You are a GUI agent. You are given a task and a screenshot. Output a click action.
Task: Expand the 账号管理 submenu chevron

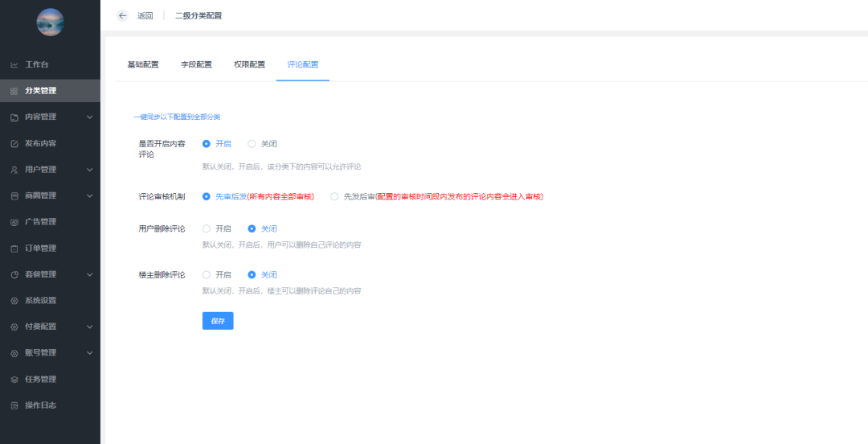90,353
